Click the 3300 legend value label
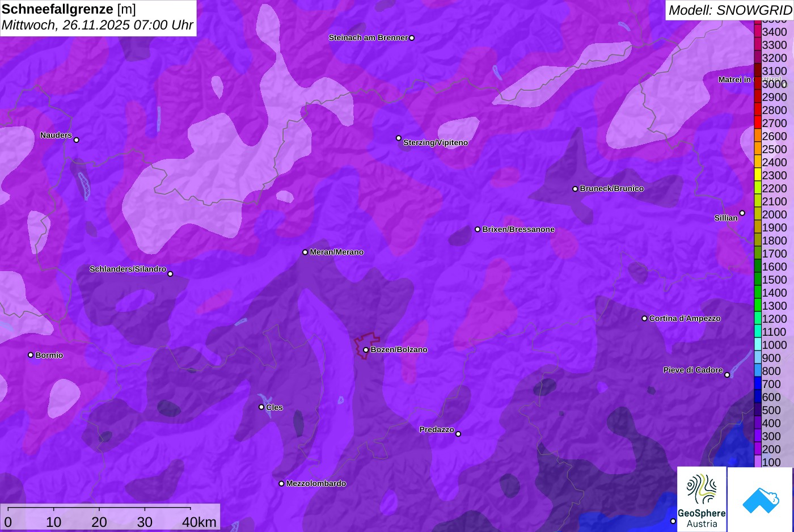Viewport: 794px width, 532px height. tap(774, 45)
